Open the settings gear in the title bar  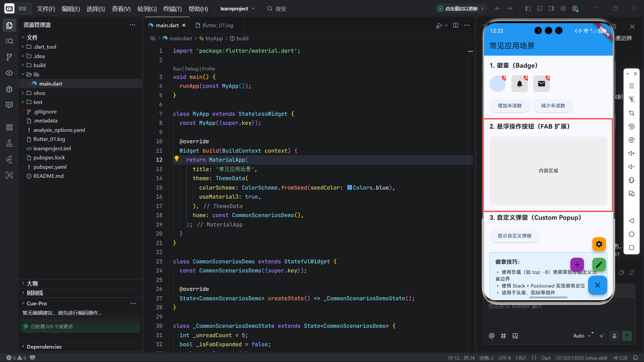coord(563,8)
